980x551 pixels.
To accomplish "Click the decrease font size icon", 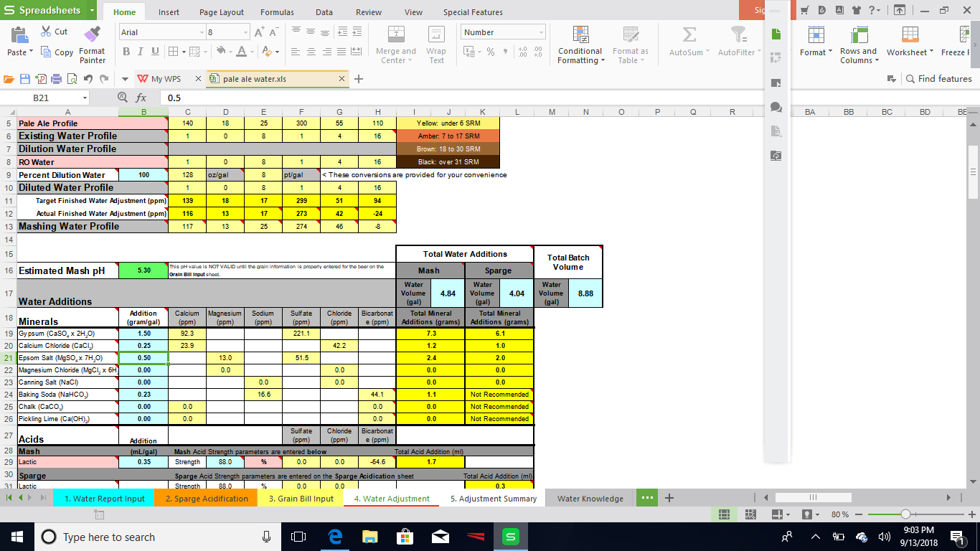I will tap(273, 32).
